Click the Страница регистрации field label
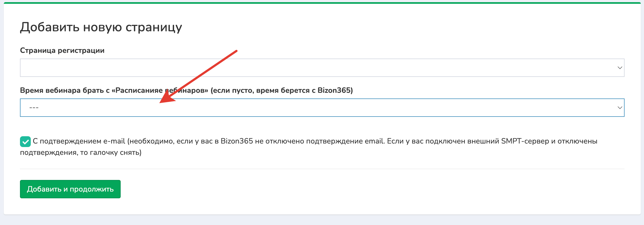 point(62,50)
